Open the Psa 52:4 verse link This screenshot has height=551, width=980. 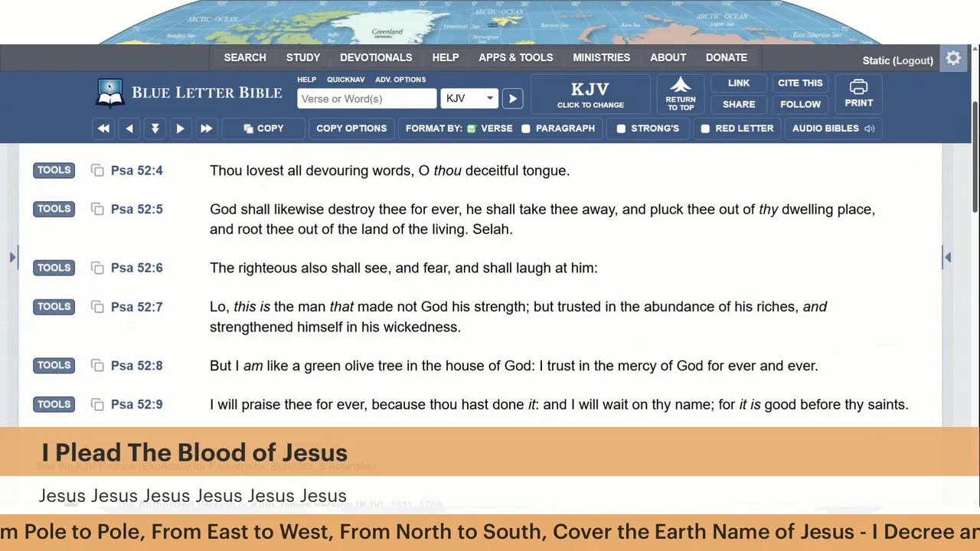tap(137, 171)
